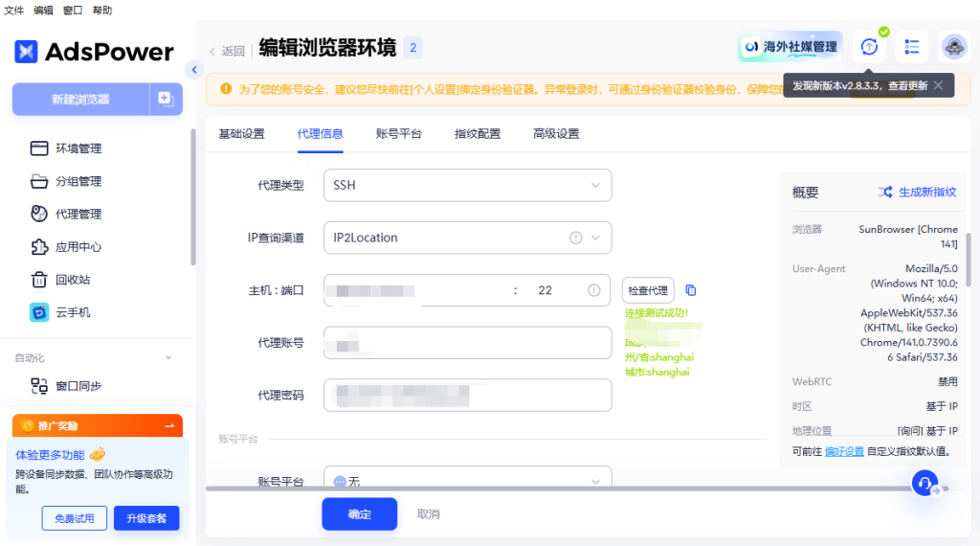Click the info icon beside port field
Image resolution: width=980 pixels, height=546 pixels.
point(593,290)
